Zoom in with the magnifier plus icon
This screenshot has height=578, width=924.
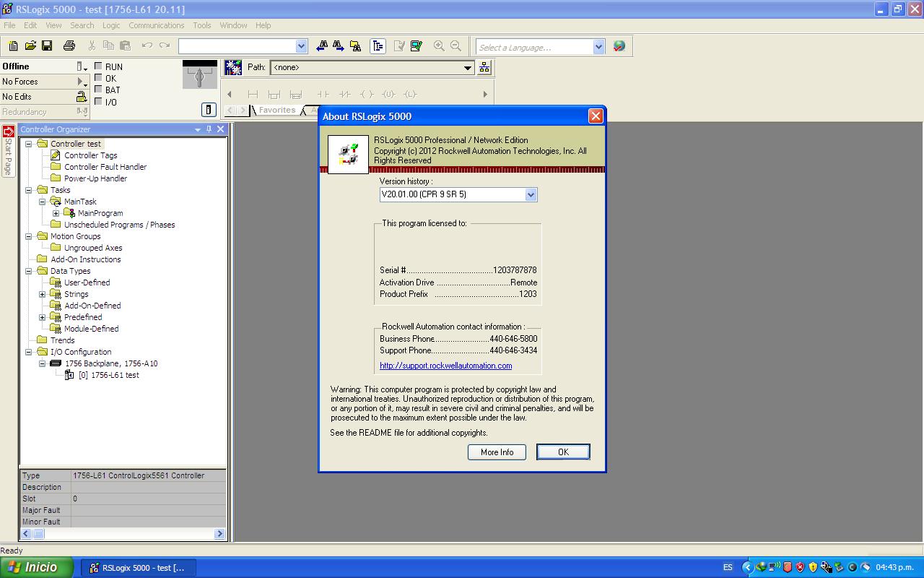[x=439, y=46]
